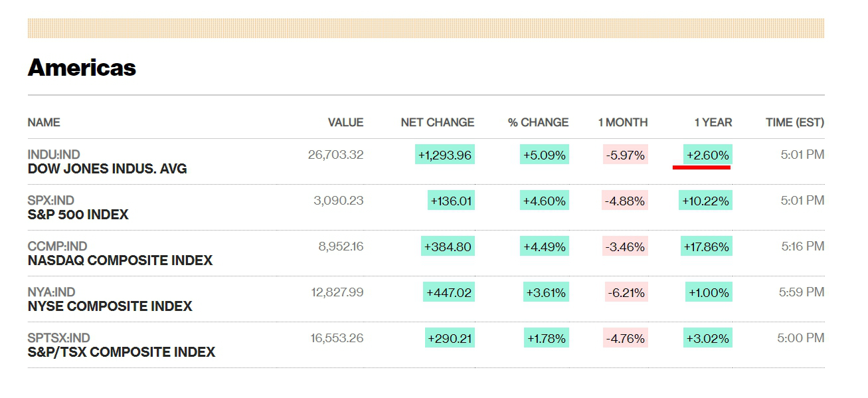Open the S&P/TSX COMPOSITE INDEX link
This screenshot has width=868, height=398.
pyautogui.click(x=122, y=352)
